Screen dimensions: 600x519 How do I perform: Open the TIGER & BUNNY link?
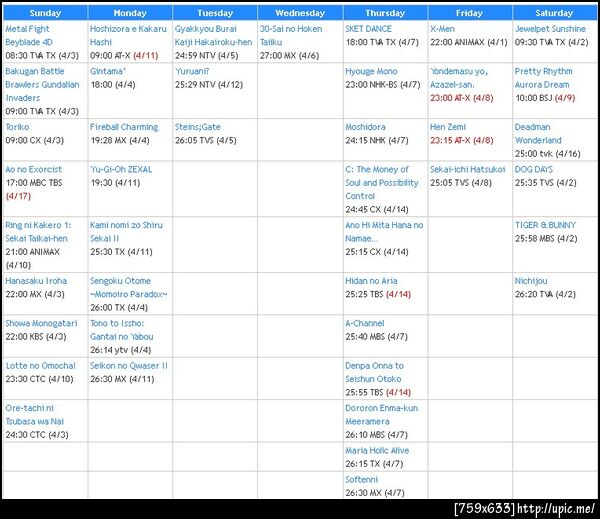(545, 225)
